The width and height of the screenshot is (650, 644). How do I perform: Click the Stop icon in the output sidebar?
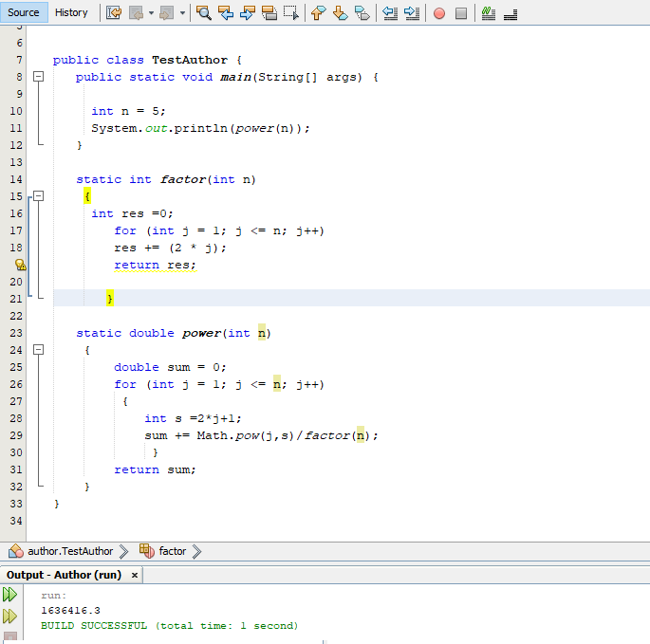click(9, 637)
